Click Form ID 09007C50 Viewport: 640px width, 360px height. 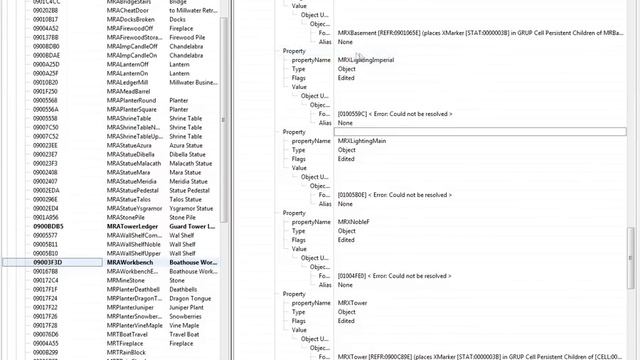click(46, 127)
